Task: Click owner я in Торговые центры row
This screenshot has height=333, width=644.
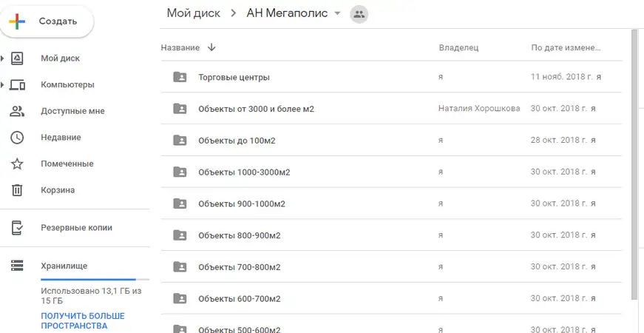Action: 441,77
